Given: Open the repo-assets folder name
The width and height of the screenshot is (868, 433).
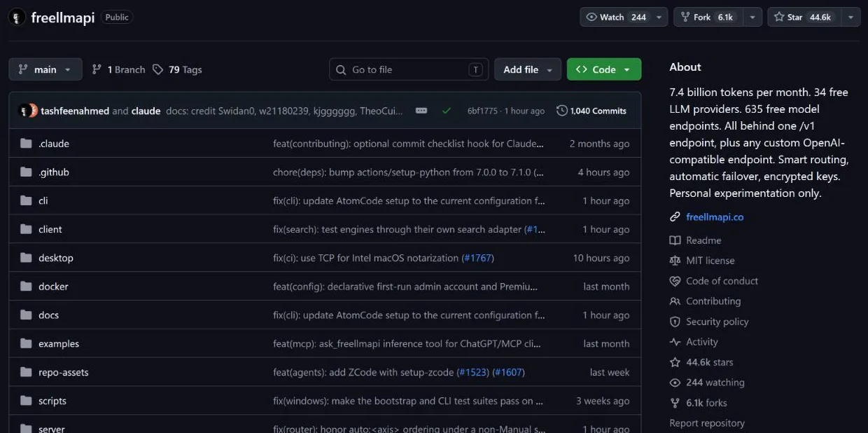Looking at the screenshot, I should tap(64, 373).
